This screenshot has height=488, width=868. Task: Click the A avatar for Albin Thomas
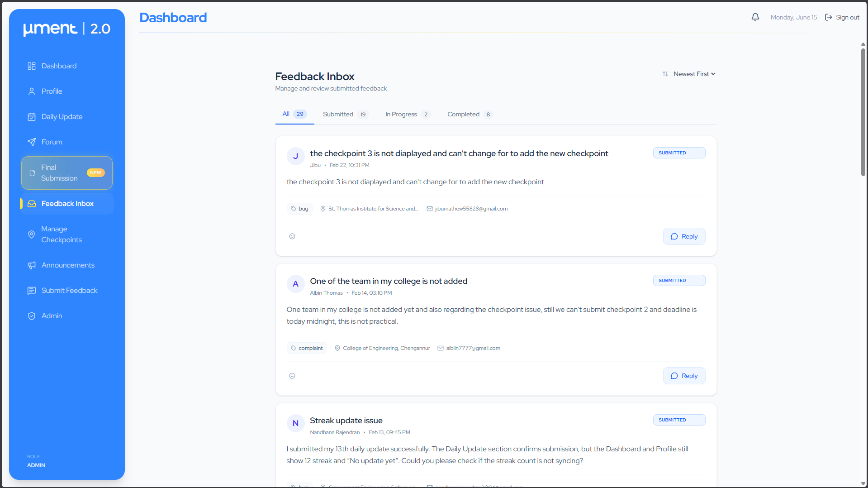(x=295, y=284)
